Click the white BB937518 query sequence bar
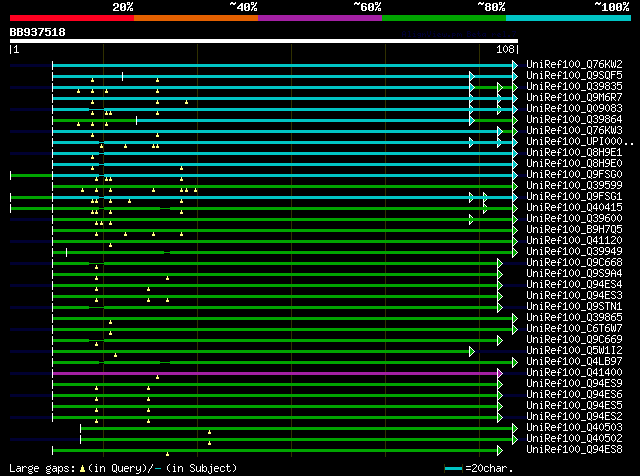The height and width of the screenshot is (476, 640). pyautogui.click(x=264, y=41)
